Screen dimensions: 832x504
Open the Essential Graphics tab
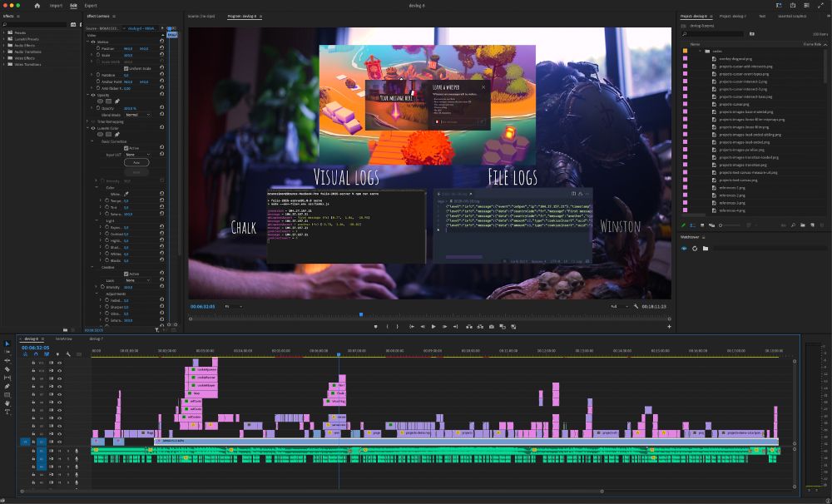pos(792,17)
